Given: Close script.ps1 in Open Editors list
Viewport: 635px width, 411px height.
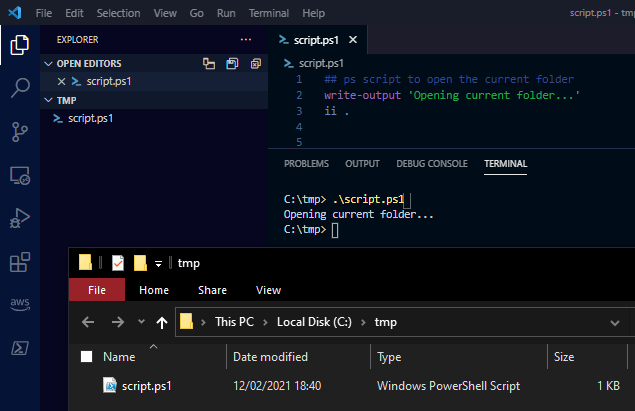Looking at the screenshot, I should pyautogui.click(x=62, y=81).
